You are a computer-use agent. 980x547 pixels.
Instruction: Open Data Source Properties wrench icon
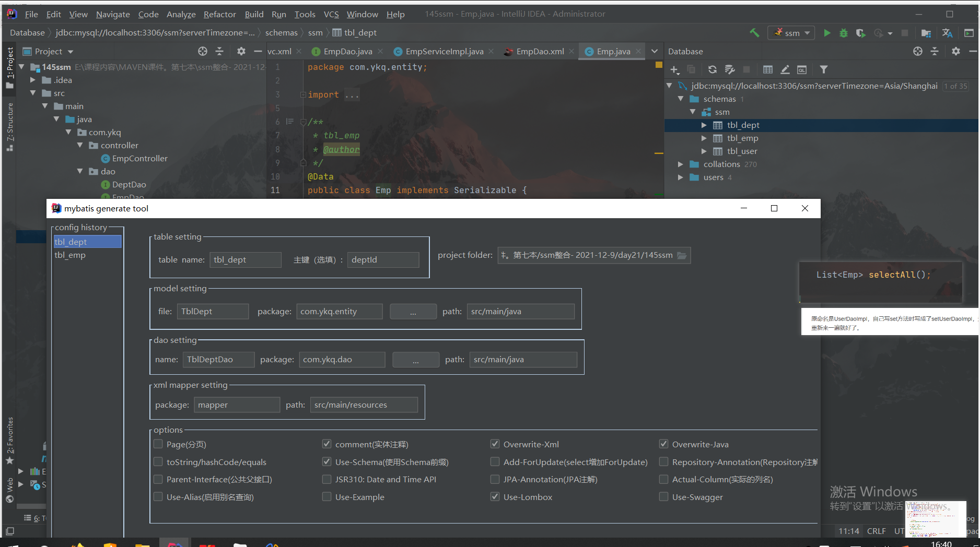[x=730, y=69]
